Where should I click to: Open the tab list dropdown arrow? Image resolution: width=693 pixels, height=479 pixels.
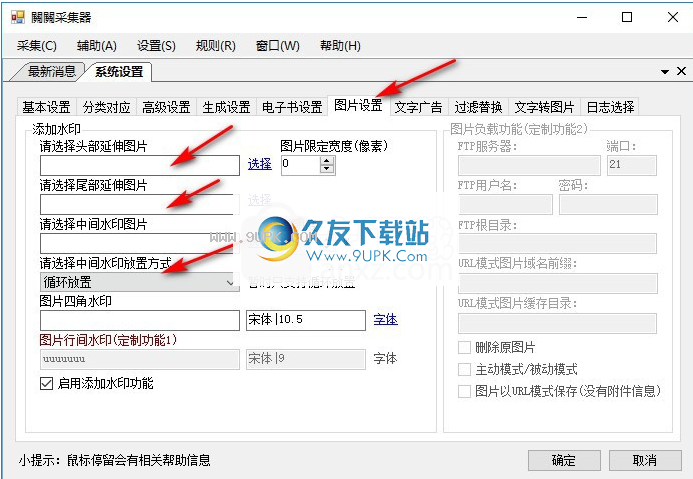coord(665,72)
